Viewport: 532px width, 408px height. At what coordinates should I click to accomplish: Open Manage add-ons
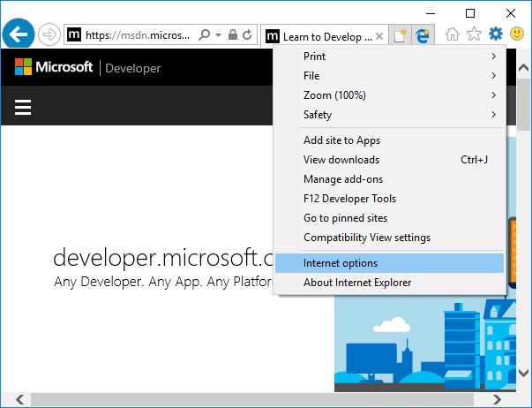pos(389,179)
